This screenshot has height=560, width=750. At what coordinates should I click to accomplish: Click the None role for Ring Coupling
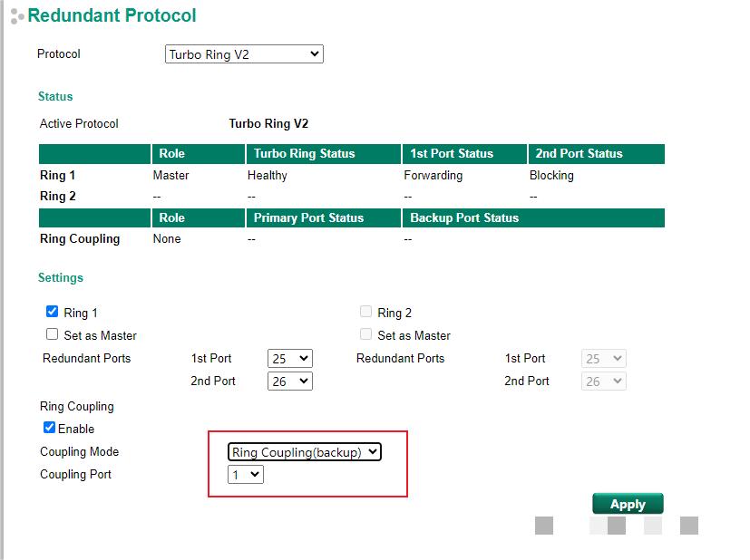pos(167,239)
